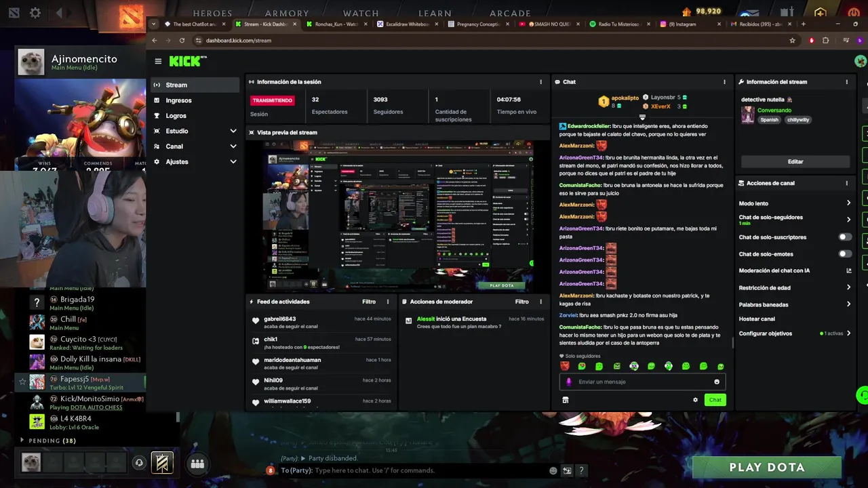Reload the browser page
868x488 pixels.
[x=182, y=40]
